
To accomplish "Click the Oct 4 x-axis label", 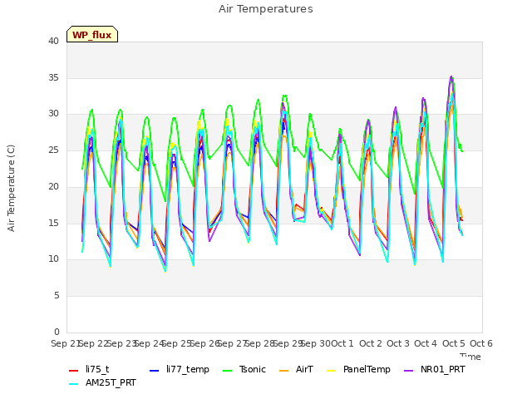I will pos(426,343).
